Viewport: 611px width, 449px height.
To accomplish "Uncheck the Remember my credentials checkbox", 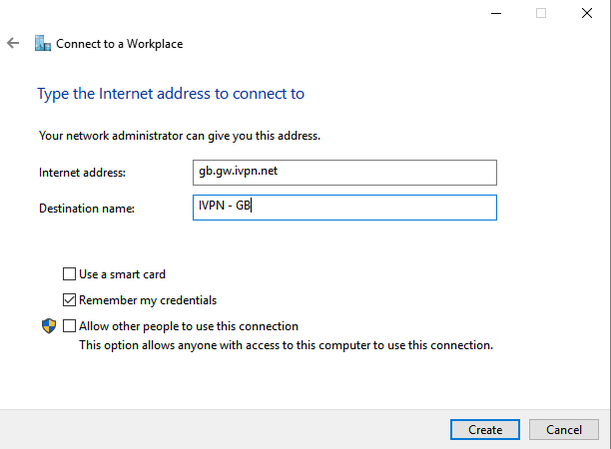I will click(69, 300).
